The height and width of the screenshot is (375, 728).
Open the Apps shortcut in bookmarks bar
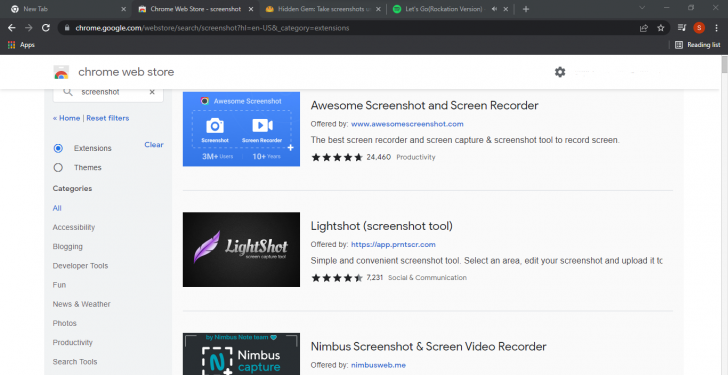coord(21,45)
